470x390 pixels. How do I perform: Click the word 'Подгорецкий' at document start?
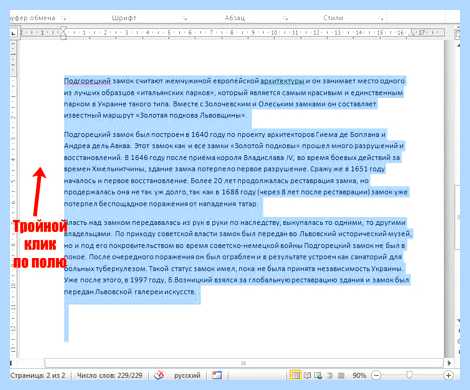[x=87, y=81]
